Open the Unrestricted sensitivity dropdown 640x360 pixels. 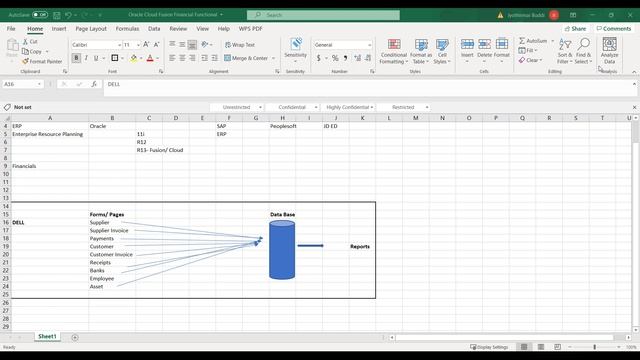tap(237, 107)
